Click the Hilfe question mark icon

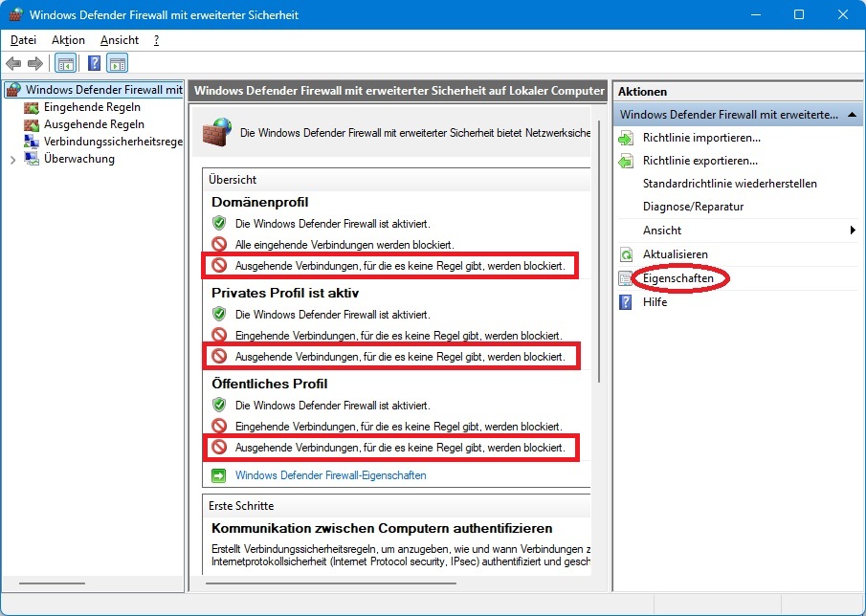[625, 302]
